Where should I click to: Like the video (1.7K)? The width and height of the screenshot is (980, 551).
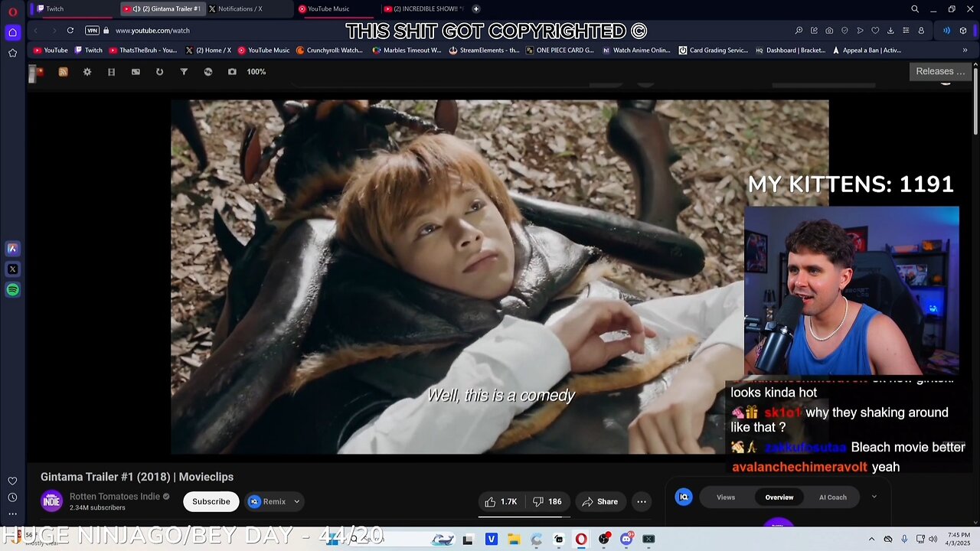pyautogui.click(x=501, y=502)
